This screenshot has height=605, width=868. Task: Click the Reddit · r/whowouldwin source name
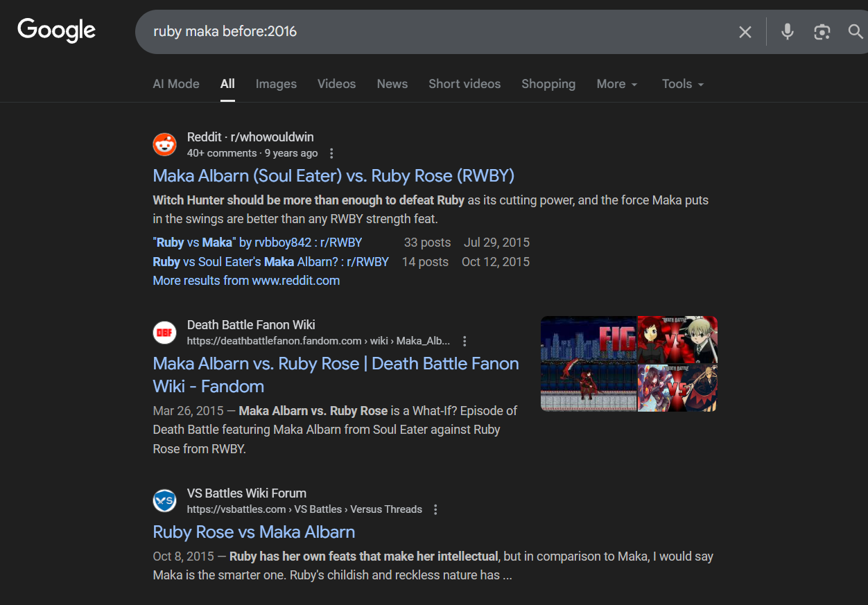tap(250, 137)
